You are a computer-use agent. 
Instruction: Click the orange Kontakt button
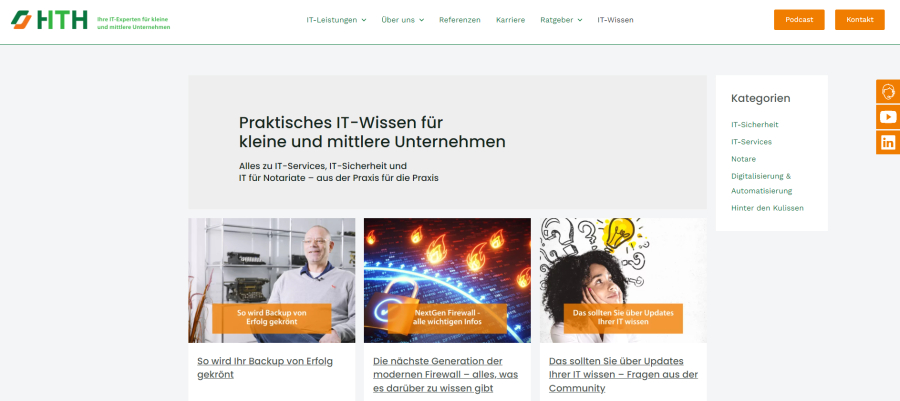coord(859,20)
